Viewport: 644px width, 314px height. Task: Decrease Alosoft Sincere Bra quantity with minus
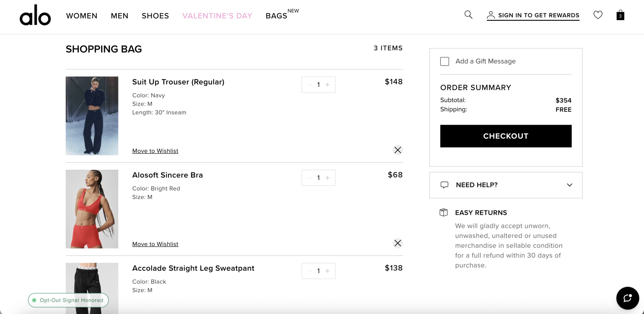310,178
